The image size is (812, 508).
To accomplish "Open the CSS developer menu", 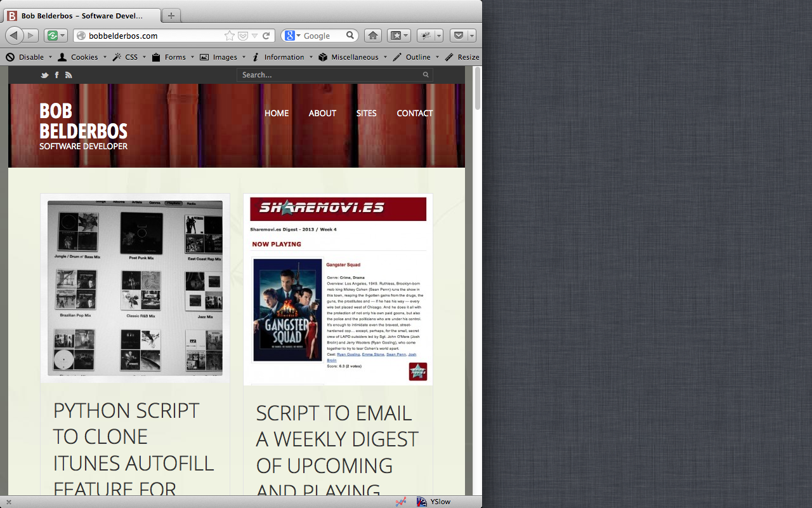I will click(129, 57).
